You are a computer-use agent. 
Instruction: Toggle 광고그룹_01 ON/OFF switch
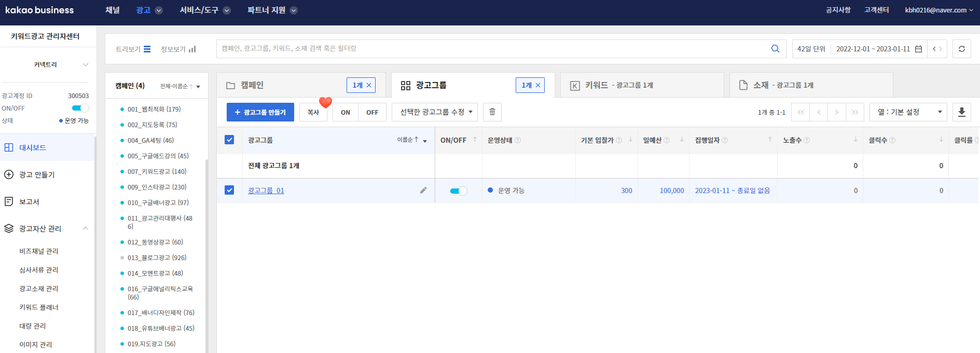pyautogui.click(x=459, y=191)
